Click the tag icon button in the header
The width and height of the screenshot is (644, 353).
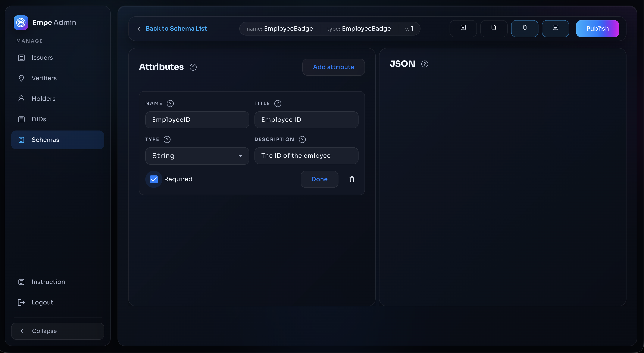[x=525, y=28]
